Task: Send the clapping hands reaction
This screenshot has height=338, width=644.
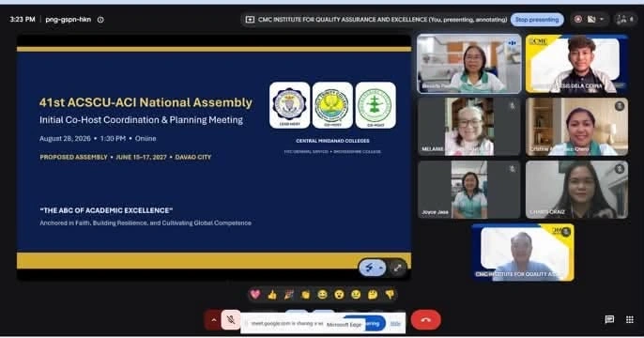Action: (306, 294)
